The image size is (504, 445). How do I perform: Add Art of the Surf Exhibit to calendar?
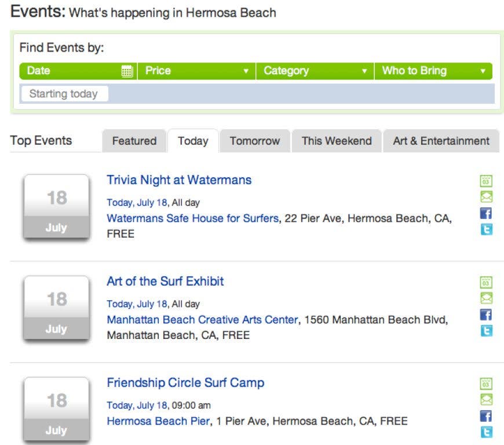(486, 282)
